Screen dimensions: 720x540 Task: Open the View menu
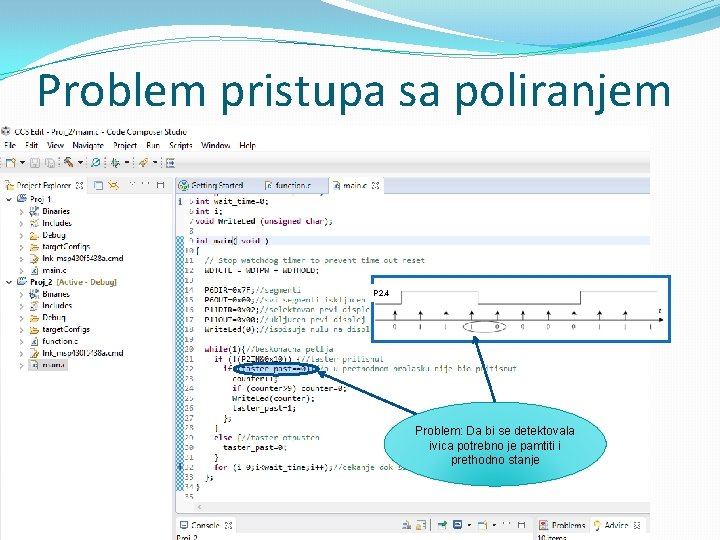coord(55,145)
